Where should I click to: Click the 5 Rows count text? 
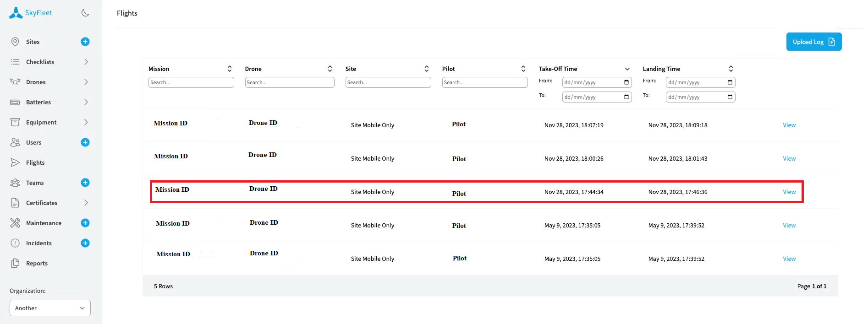163,286
